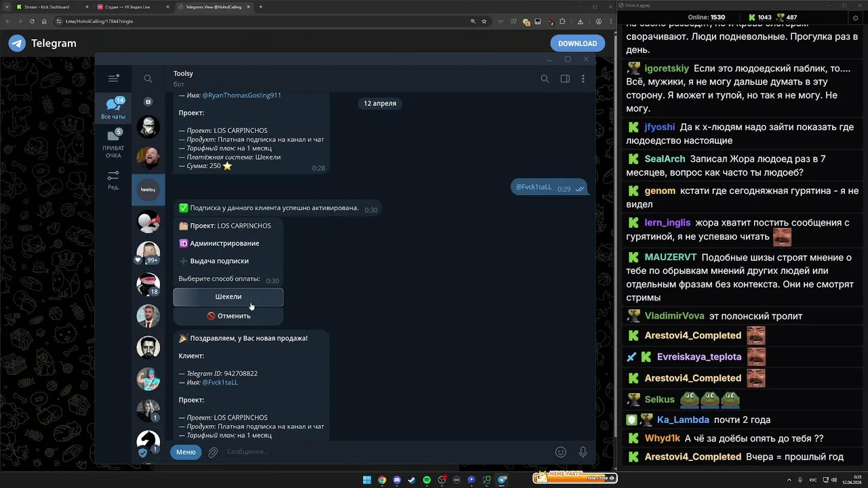Select the ПРИВАТ ОЧКА folder

click(x=113, y=144)
